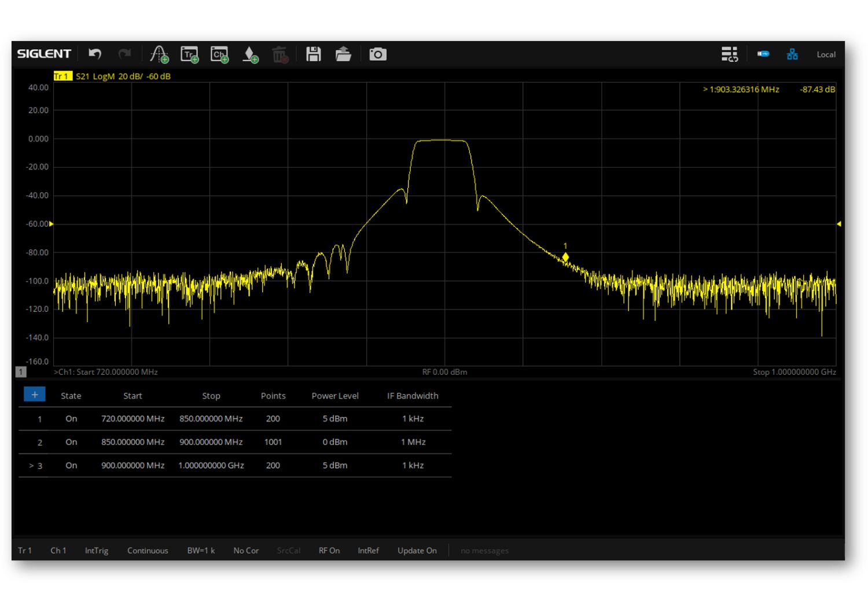The width and height of the screenshot is (868, 613).
Task: Click the add trace curve icon
Action: 159,54
